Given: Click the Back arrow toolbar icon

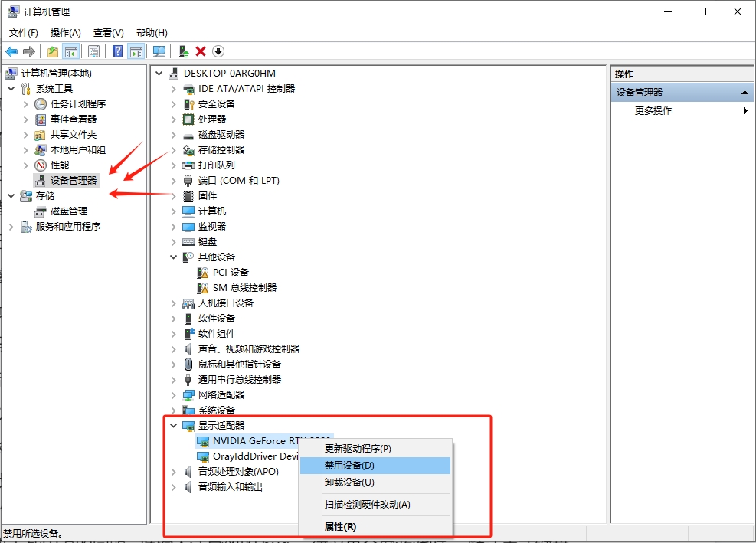Looking at the screenshot, I should (x=11, y=51).
